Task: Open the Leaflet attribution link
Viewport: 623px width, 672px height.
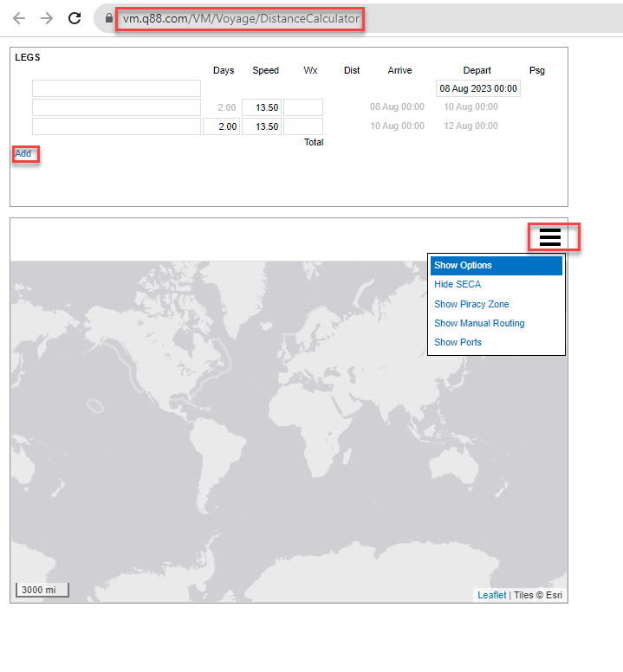Action: tap(491, 595)
